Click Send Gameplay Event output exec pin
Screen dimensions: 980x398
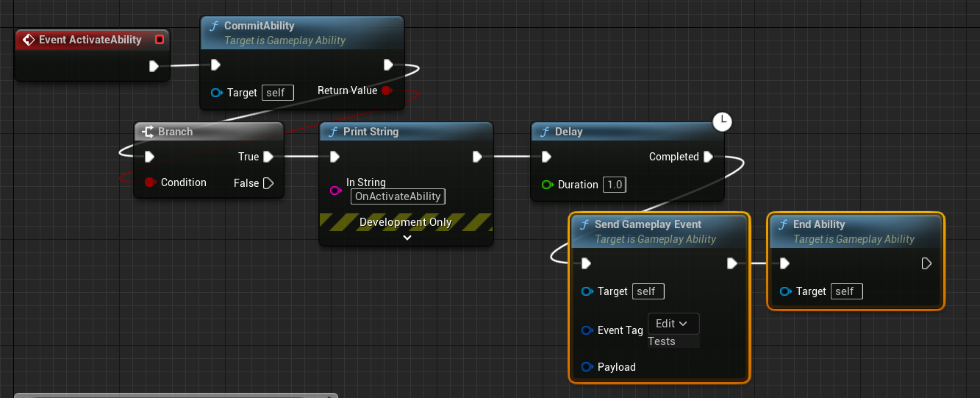732,263
